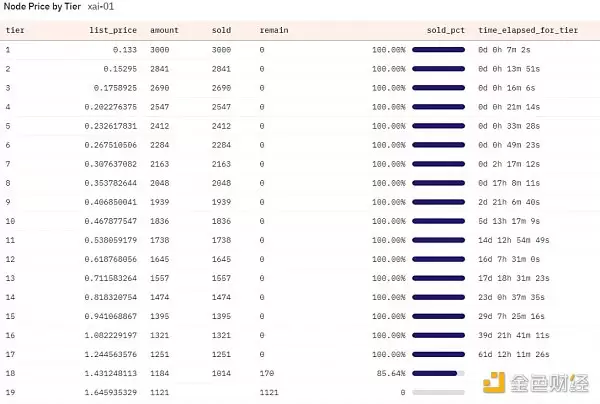Click the tier 18 partially filled progress bar

pyautogui.click(x=438, y=373)
